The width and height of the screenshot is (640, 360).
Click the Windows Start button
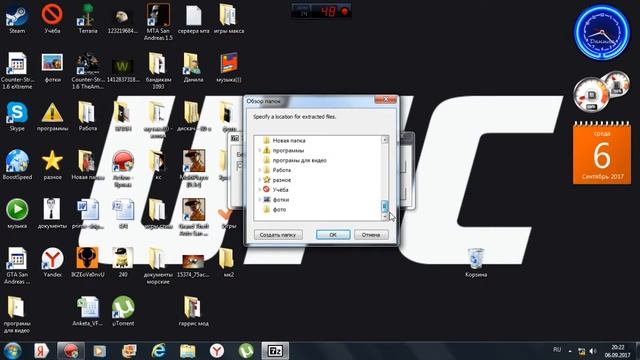(x=12, y=351)
